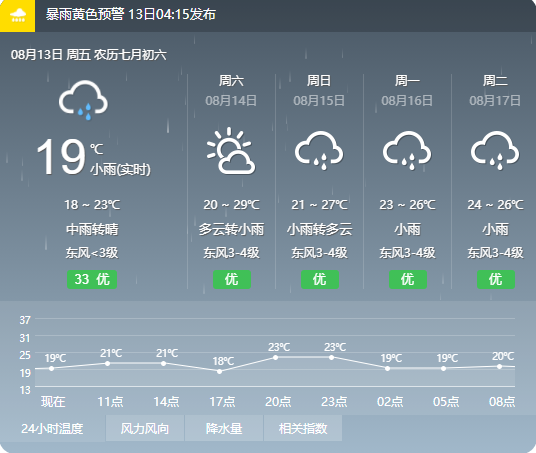Switch to the 相关指数 tab

coord(303,428)
